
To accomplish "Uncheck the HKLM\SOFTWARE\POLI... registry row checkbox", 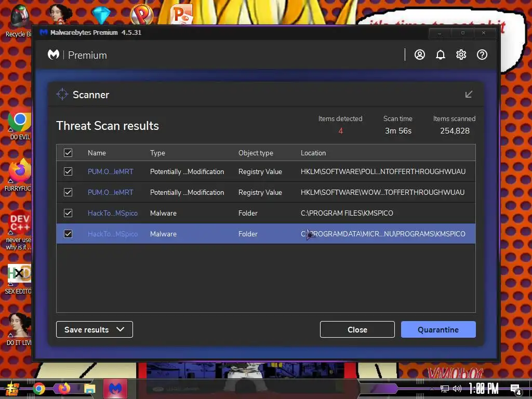I will coord(68,171).
